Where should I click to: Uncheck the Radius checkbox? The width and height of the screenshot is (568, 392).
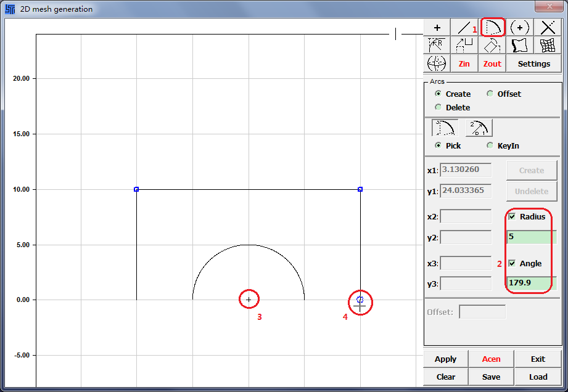pos(512,216)
